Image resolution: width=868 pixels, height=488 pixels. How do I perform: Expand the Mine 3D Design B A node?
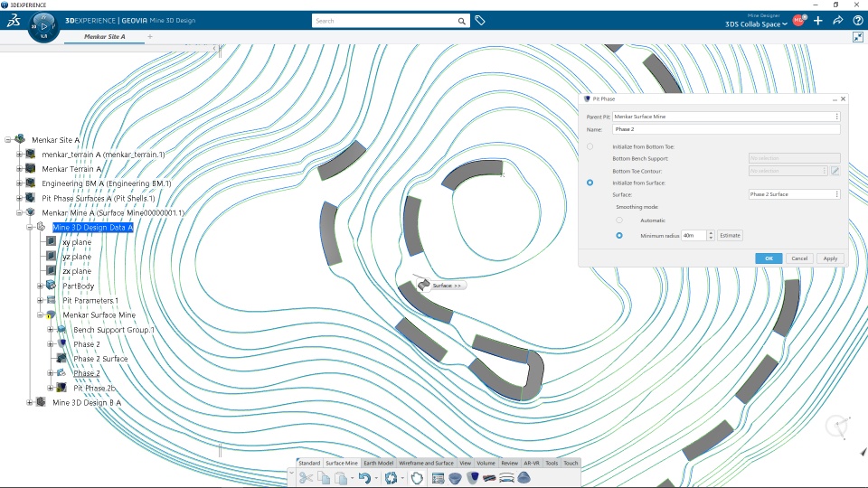(29, 402)
